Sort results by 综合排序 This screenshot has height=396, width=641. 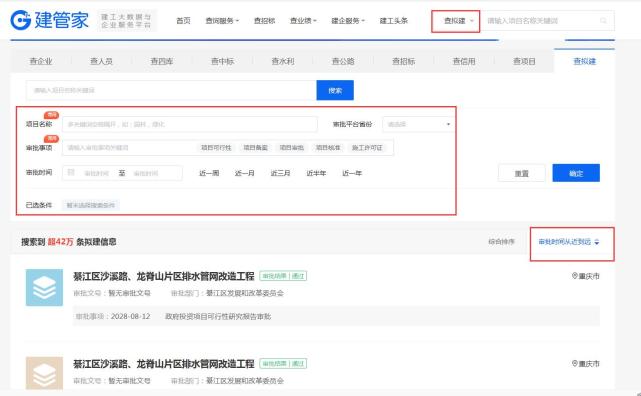pyautogui.click(x=502, y=242)
